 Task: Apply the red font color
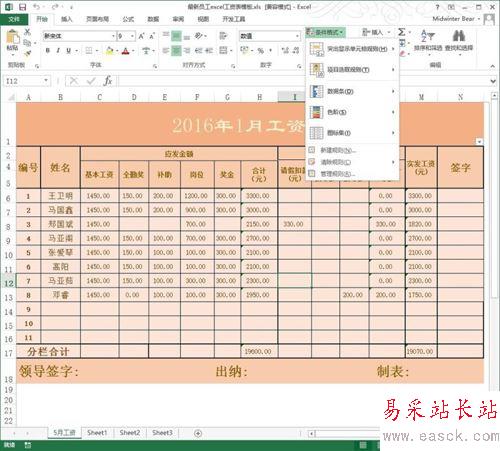pos(126,51)
